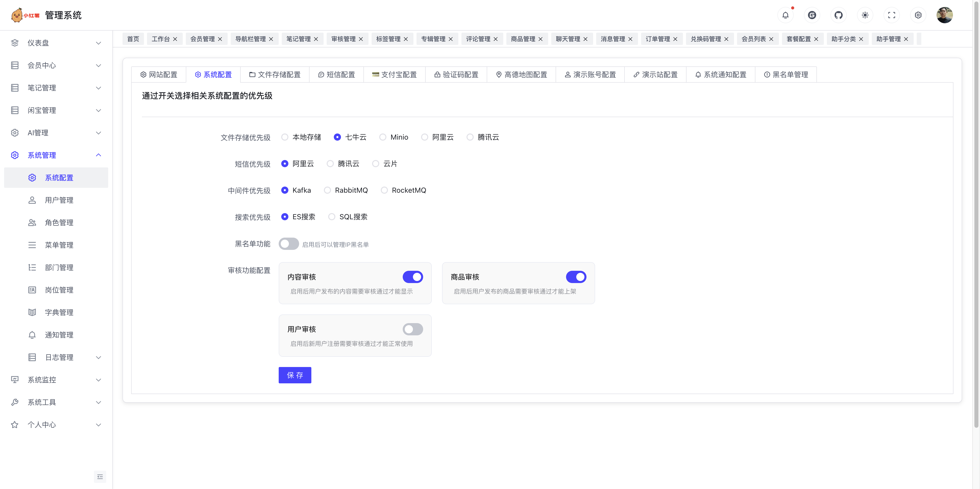Open the notification bell icon
This screenshot has width=980, height=489.
tap(785, 15)
